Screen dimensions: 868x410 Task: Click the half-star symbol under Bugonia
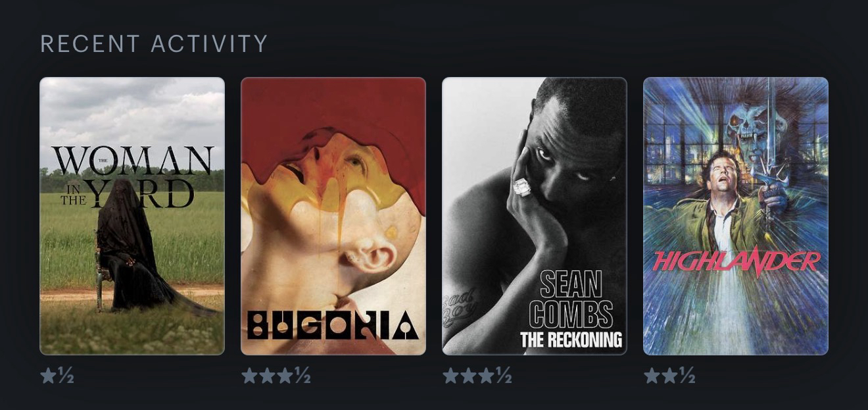302,376
